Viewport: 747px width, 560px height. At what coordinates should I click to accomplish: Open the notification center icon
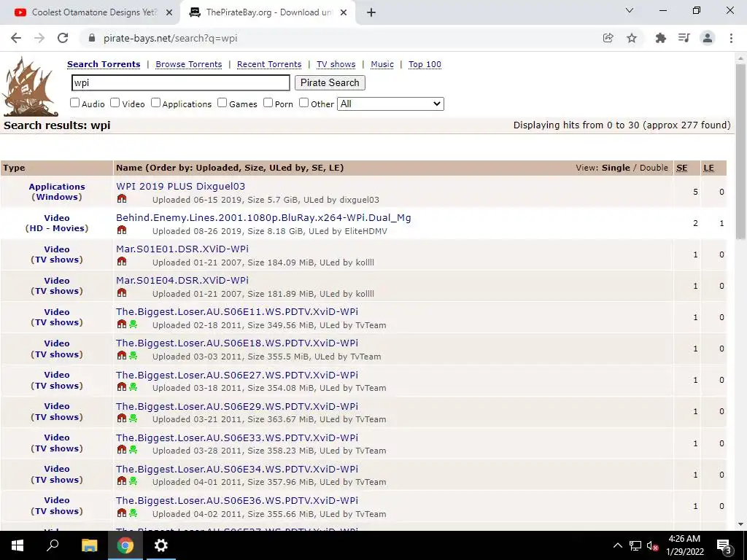[724, 546]
